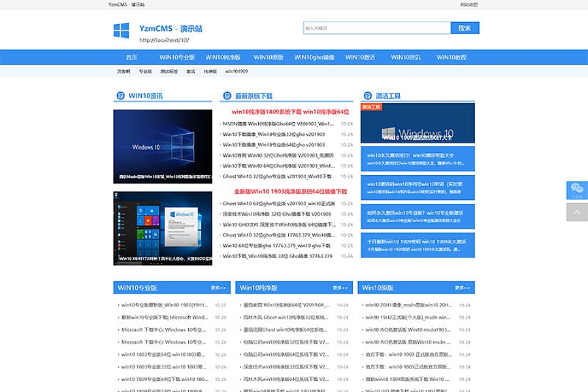
Task: Open the Win10 64位专业版gho 17763.379 article
Action: coord(276,246)
